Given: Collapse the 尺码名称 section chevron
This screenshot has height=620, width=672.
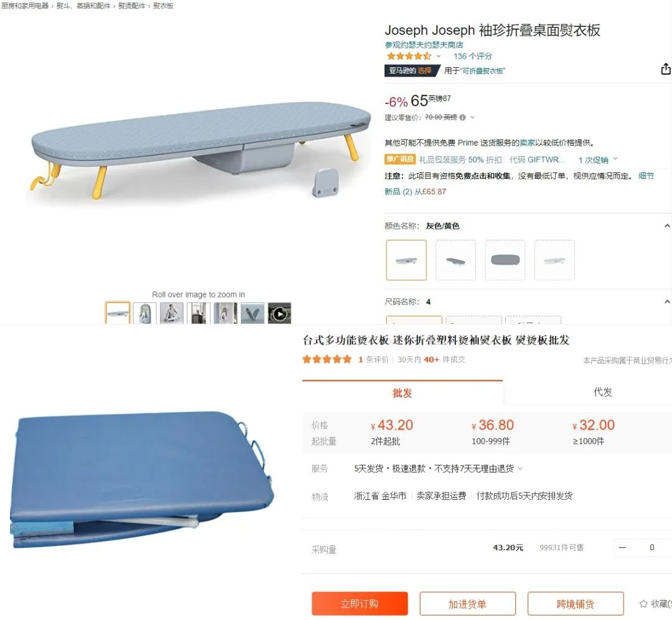Looking at the screenshot, I should coord(667,301).
